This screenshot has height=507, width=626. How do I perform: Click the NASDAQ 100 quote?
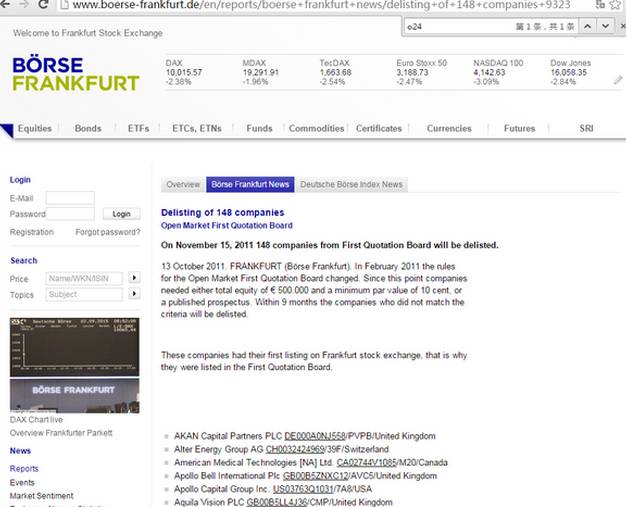point(498,72)
